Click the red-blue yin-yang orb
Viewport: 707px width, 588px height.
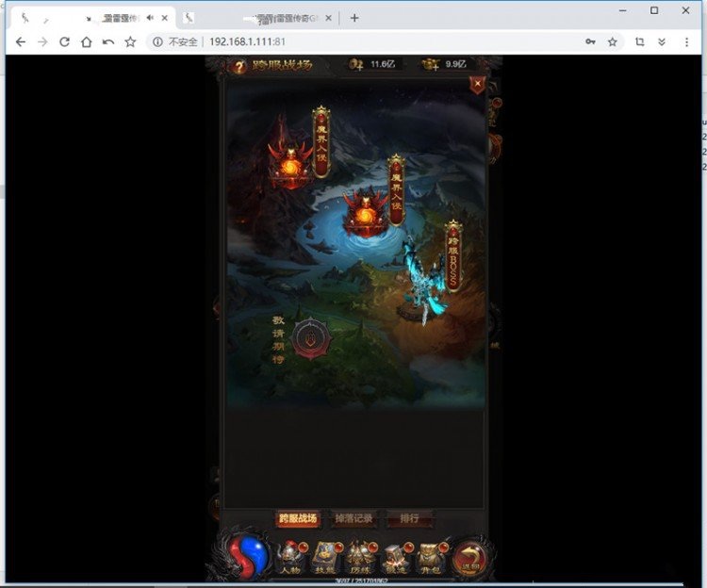(247, 555)
